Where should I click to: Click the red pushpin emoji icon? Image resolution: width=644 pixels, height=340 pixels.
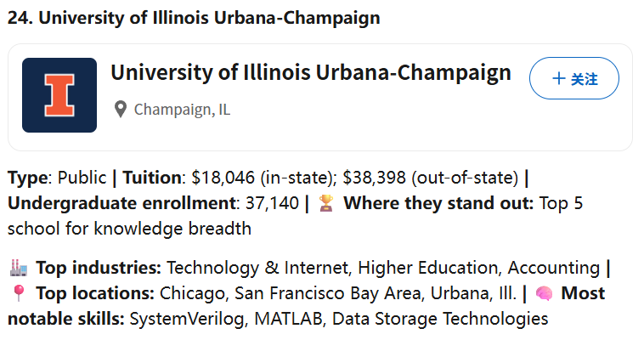(18, 293)
